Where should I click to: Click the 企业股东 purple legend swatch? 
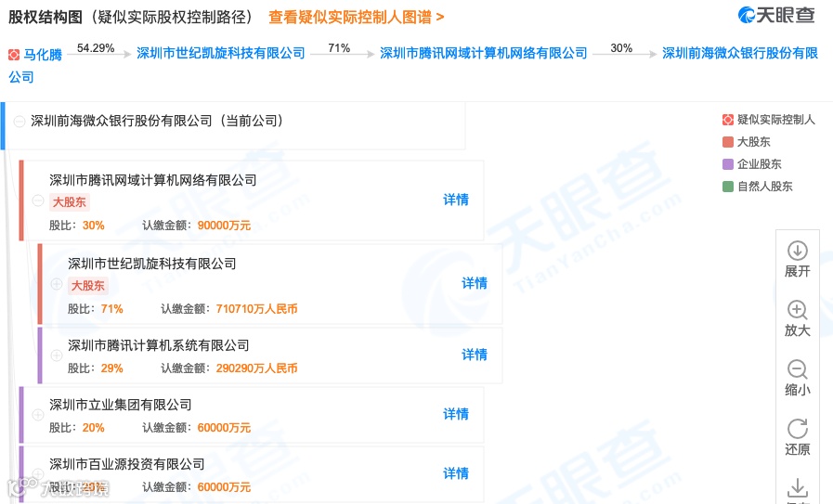pos(728,164)
